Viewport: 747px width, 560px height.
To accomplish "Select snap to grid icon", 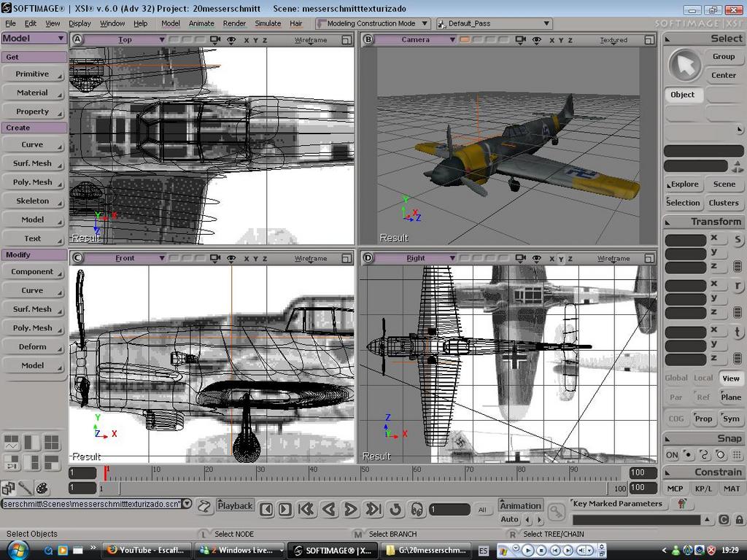I will (737, 455).
